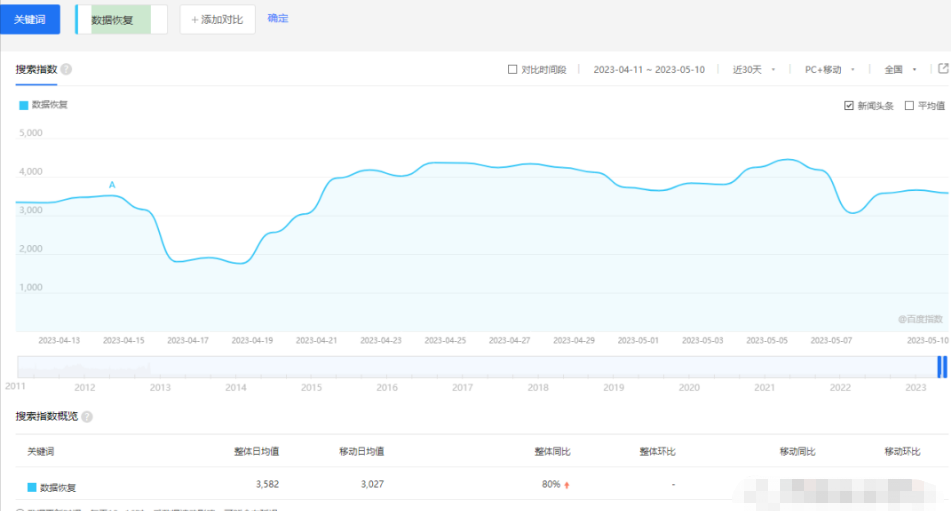Image resolution: width=951 pixels, height=511 pixels.
Task: Click blue 数据恢复 legend square above chart
Action: [24, 104]
